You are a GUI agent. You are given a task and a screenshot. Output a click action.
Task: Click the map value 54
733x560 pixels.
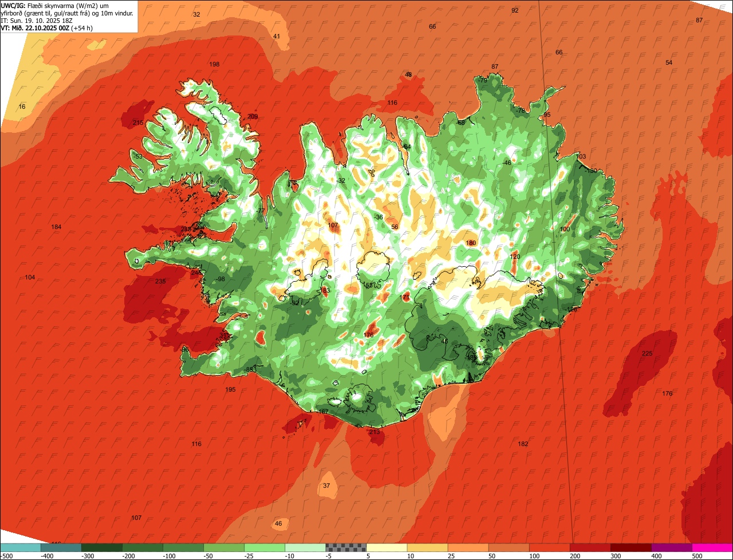coord(669,62)
